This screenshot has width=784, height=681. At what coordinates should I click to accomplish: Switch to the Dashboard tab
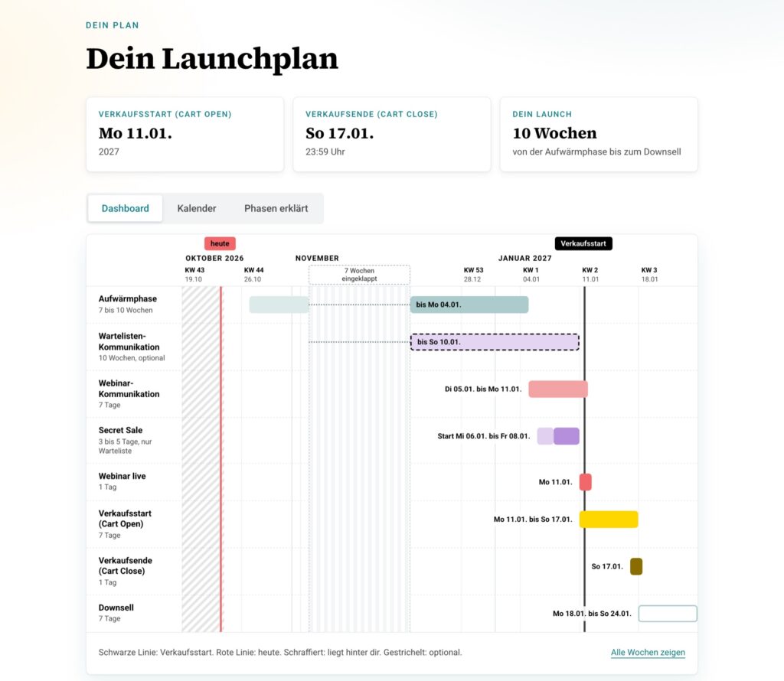[x=125, y=208]
